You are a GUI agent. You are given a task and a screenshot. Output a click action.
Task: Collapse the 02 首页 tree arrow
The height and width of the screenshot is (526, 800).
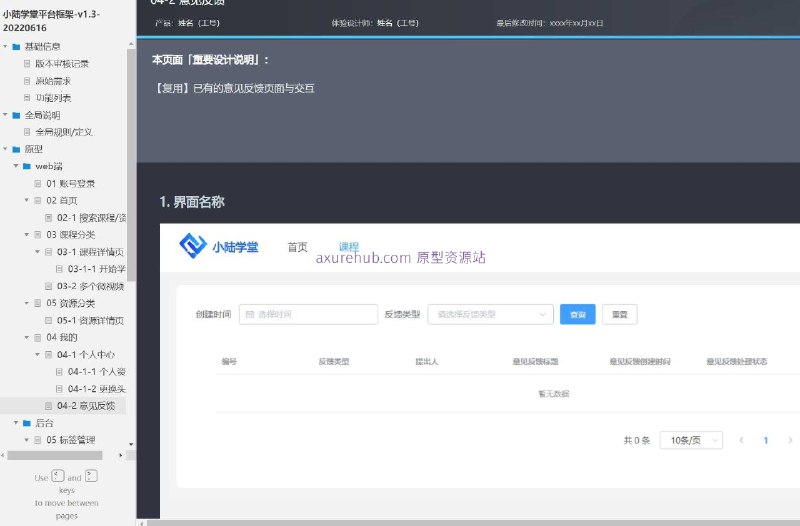pos(27,200)
